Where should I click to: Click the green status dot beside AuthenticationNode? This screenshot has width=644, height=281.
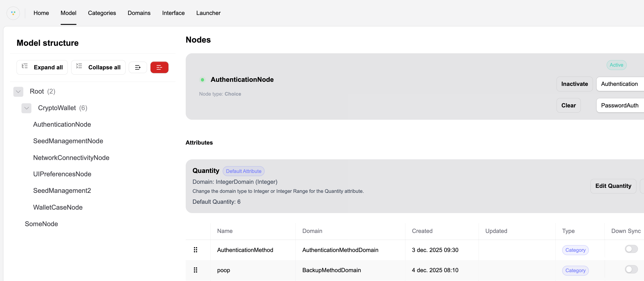coord(202,80)
